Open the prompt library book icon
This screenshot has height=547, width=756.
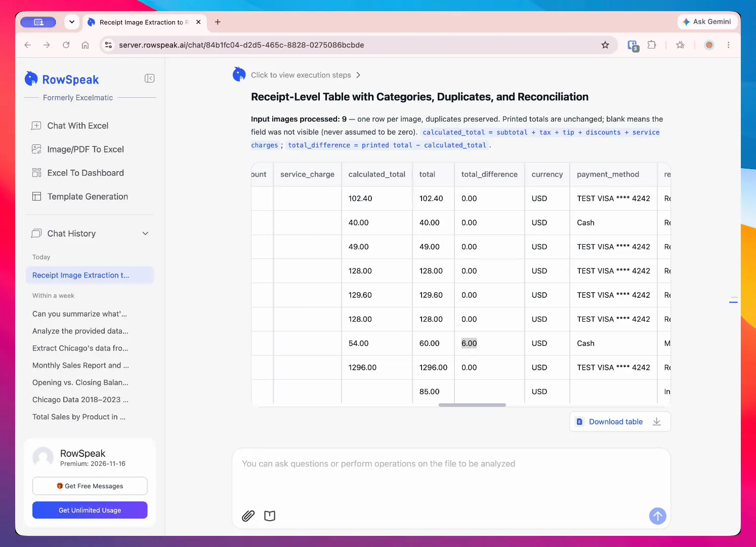(x=270, y=516)
